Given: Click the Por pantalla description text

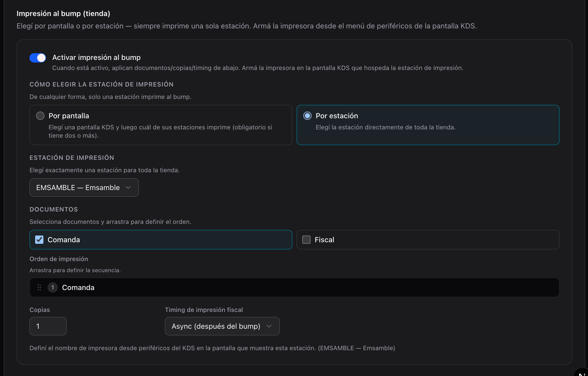Looking at the screenshot, I should (160, 131).
